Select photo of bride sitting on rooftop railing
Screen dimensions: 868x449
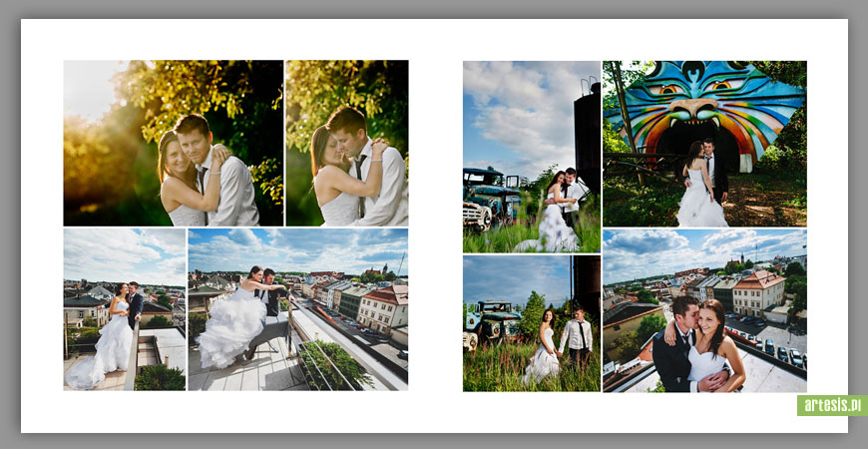click(298, 309)
